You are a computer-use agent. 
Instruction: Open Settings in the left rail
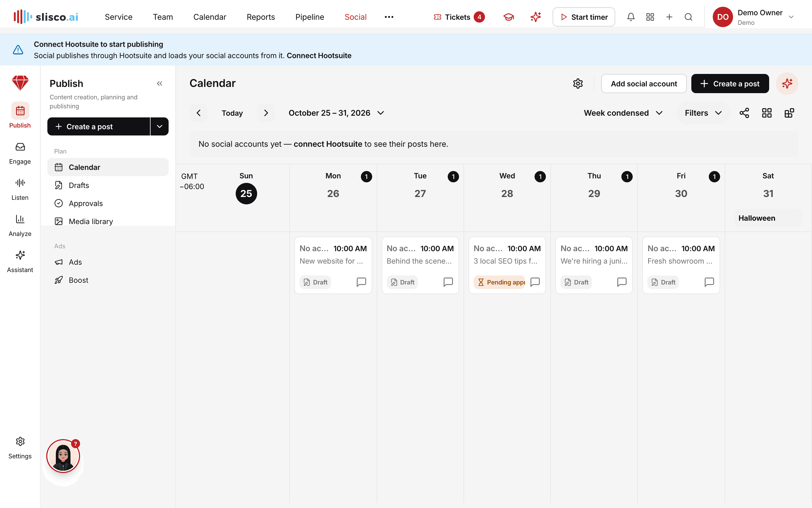pyautogui.click(x=20, y=448)
